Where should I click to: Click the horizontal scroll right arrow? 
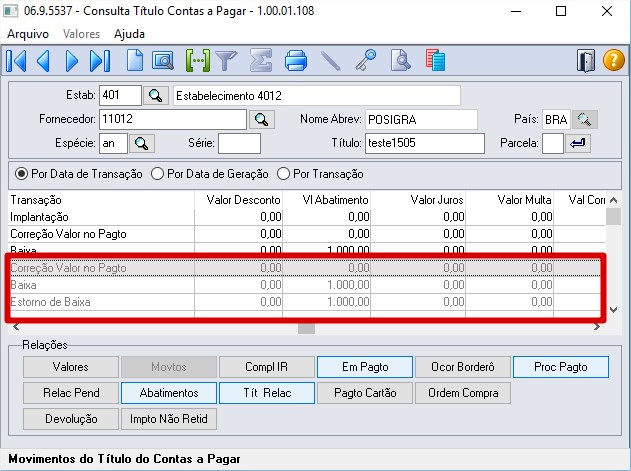point(596,327)
